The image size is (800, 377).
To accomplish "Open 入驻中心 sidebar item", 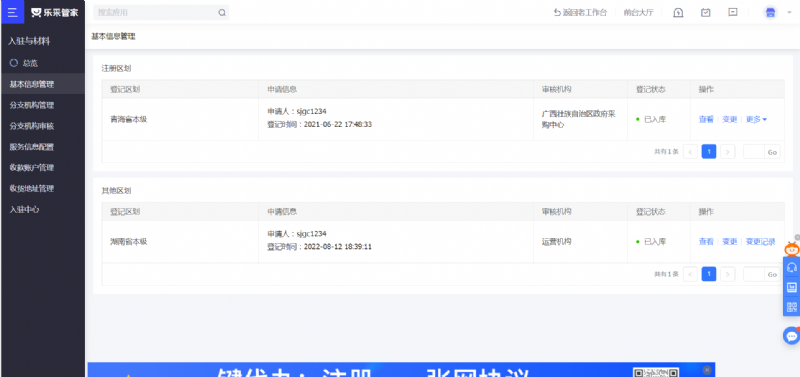I will [43, 209].
